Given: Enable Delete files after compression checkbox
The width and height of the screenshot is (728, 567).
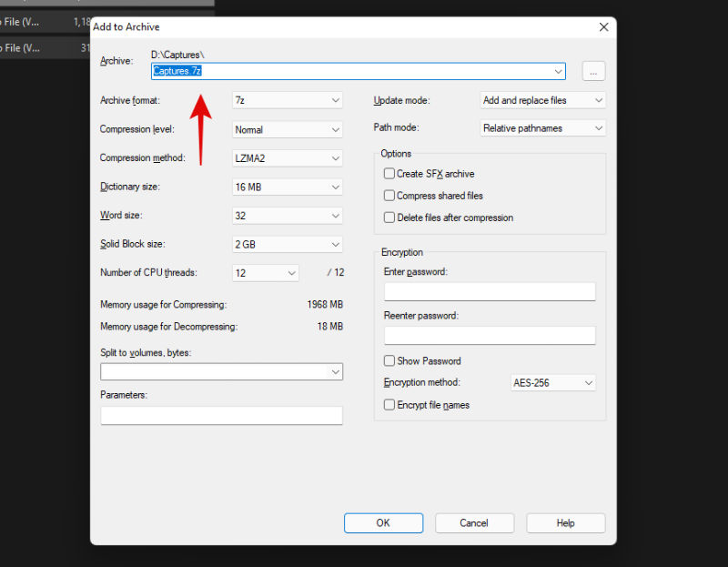Looking at the screenshot, I should click(389, 218).
